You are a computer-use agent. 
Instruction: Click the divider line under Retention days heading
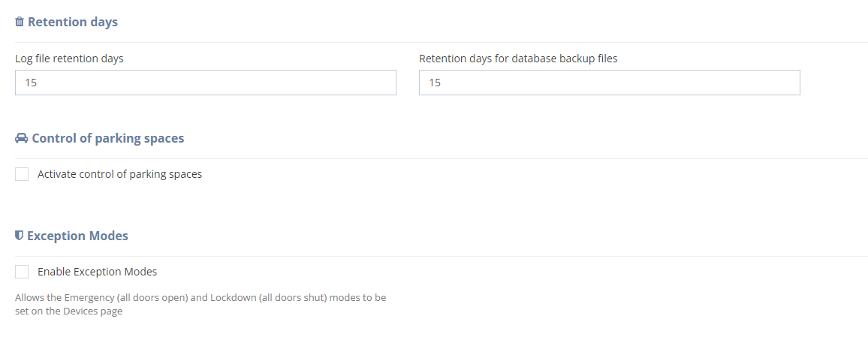442,42
